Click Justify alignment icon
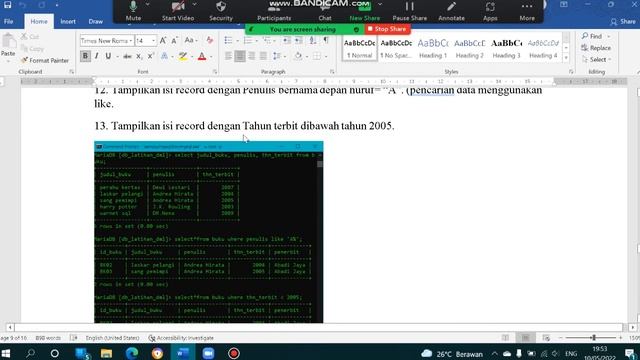Image resolution: width=640 pixels, height=360 pixels. coord(263,56)
